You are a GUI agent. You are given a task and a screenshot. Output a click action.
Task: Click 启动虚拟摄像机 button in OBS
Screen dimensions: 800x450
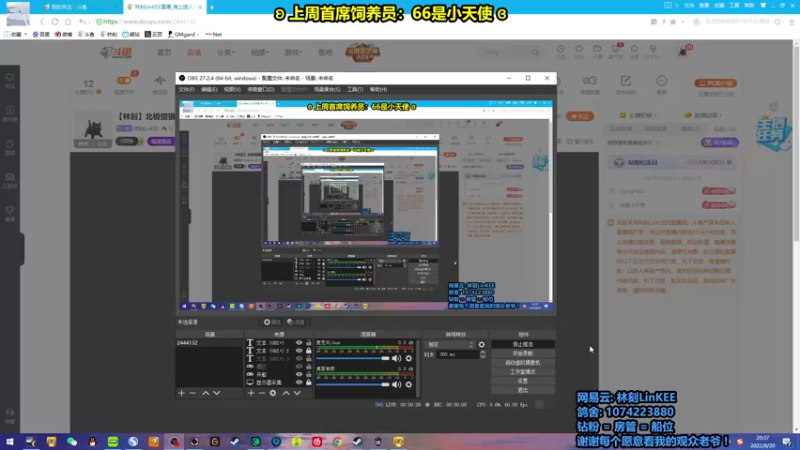tap(523, 363)
